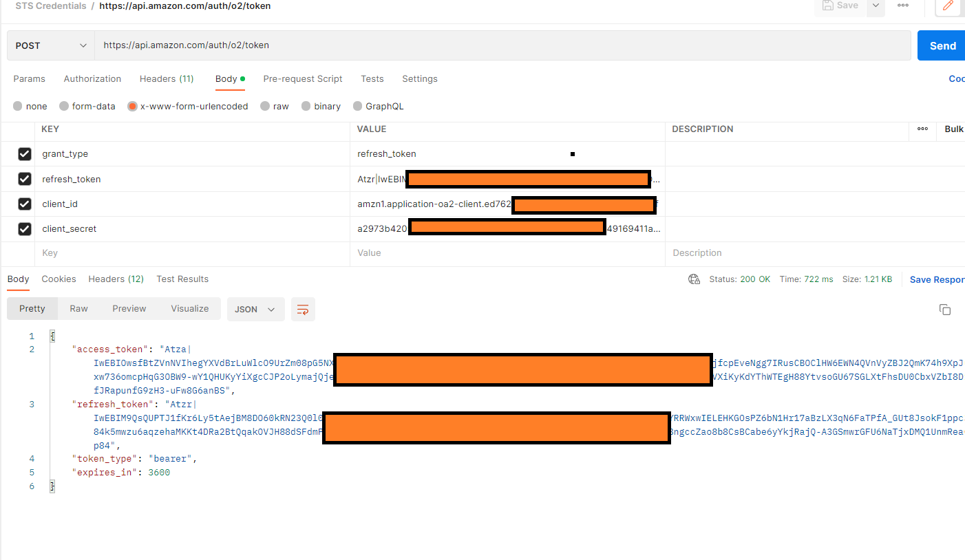
Task: Select the Visualize view button
Action: (x=190, y=309)
